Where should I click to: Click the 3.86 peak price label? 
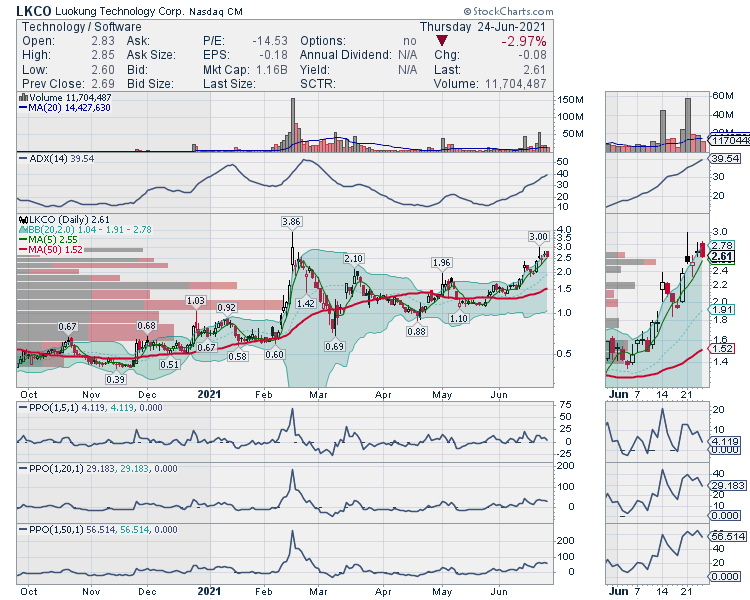tap(291, 222)
